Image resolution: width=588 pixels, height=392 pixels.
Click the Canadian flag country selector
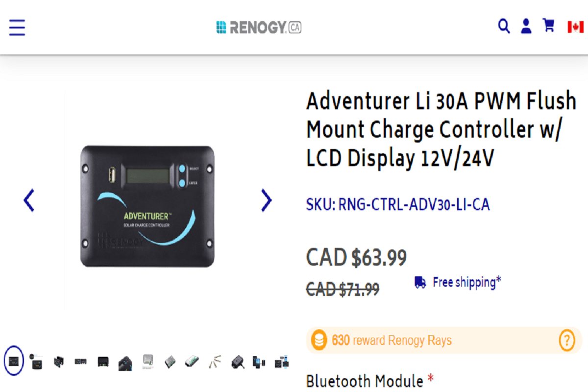575,27
